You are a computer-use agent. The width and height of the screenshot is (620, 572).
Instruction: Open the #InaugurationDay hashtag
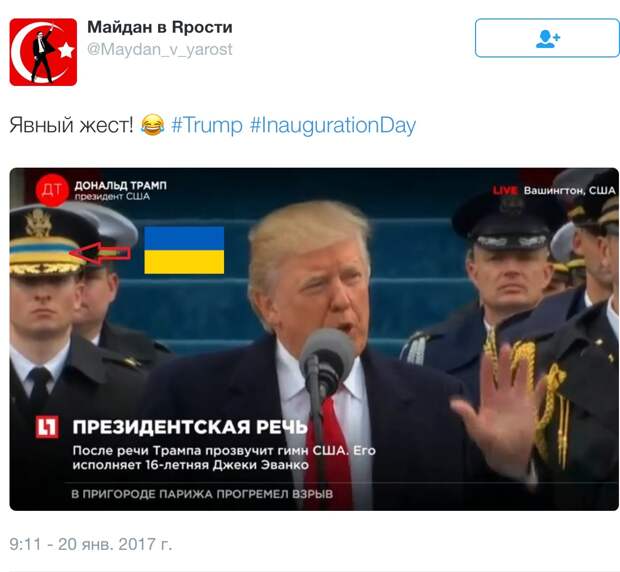(333, 126)
